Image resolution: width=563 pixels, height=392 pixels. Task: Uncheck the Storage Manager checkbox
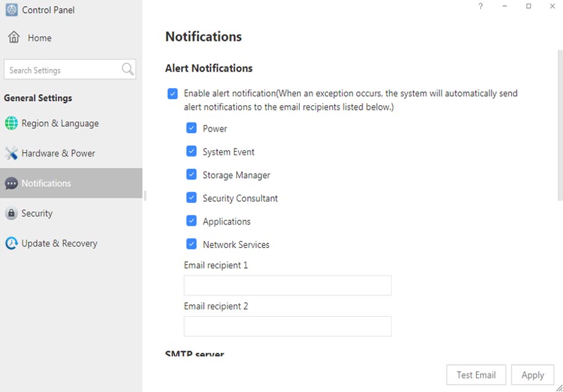point(192,174)
